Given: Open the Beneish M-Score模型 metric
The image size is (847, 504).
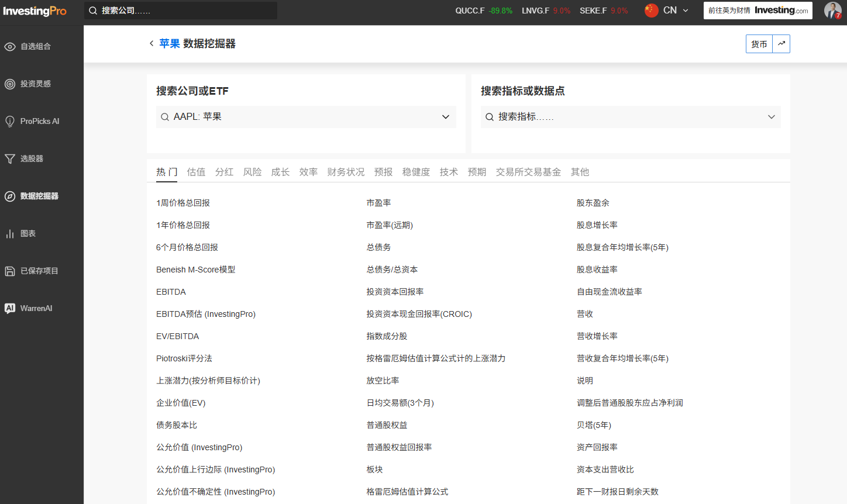Looking at the screenshot, I should click(196, 270).
